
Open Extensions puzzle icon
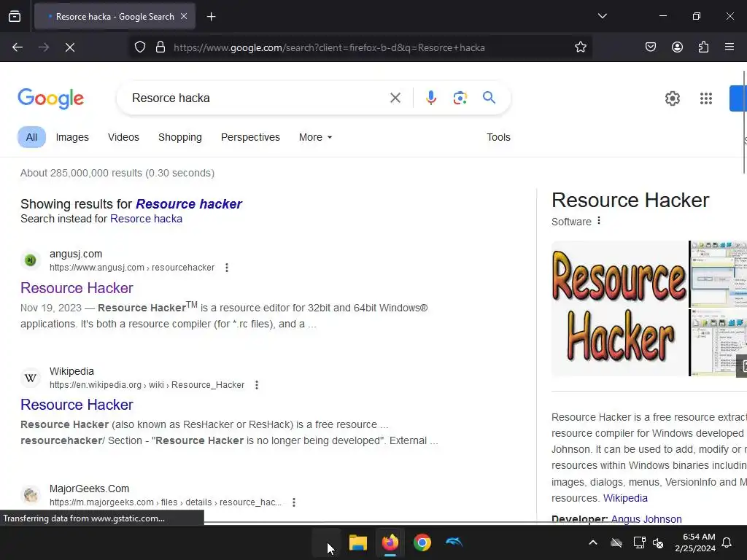[x=703, y=47]
